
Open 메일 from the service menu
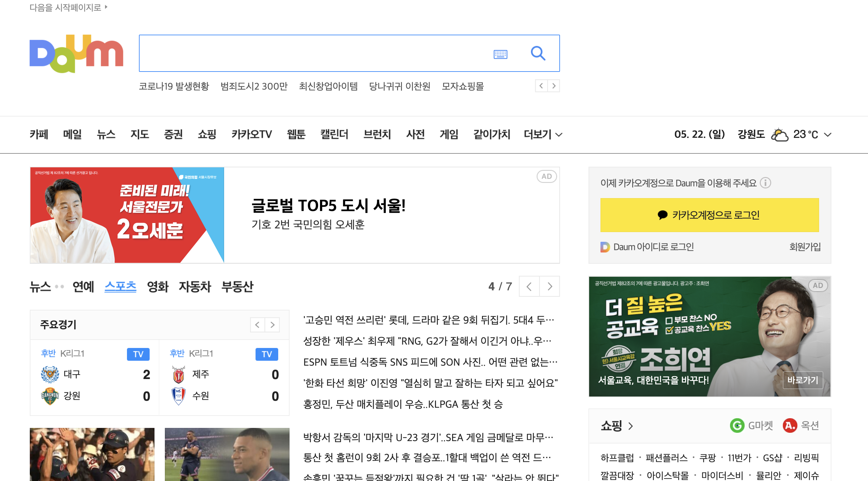pyautogui.click(x=72, y=134)
